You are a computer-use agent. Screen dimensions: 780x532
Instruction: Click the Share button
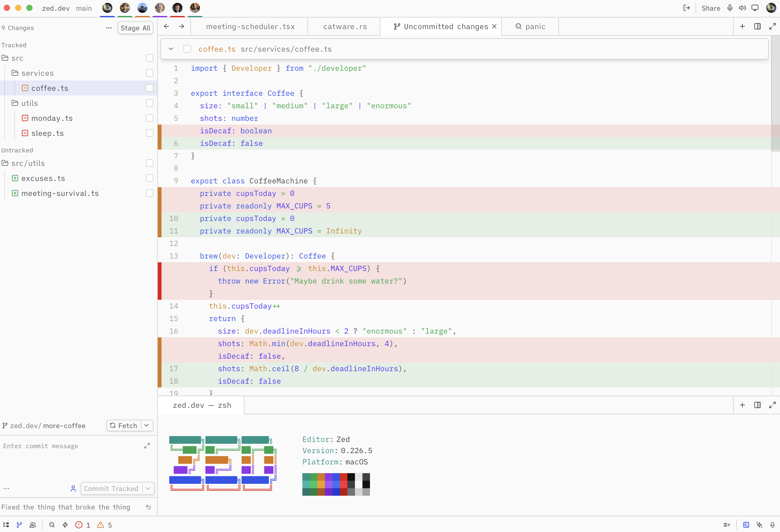pyautogui.click(x=711, y=8)
